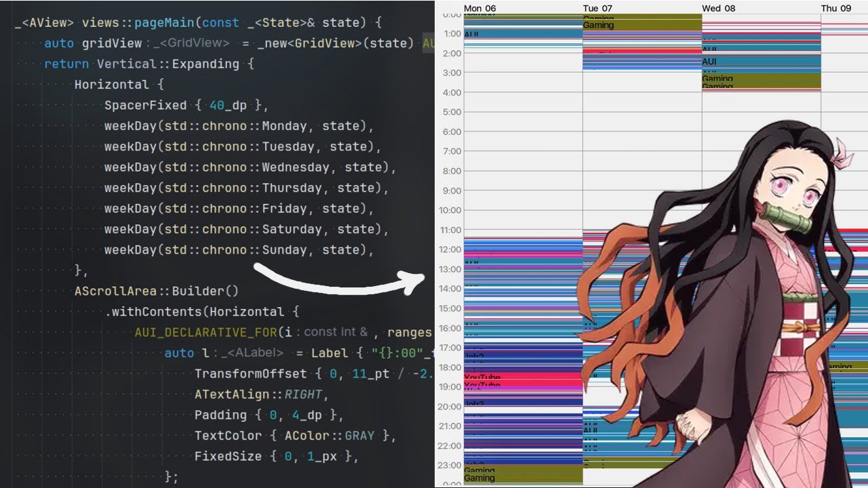Open the olive Gaming event on Tue 07
Screen dimensions: 868x488
pos(642,25)
